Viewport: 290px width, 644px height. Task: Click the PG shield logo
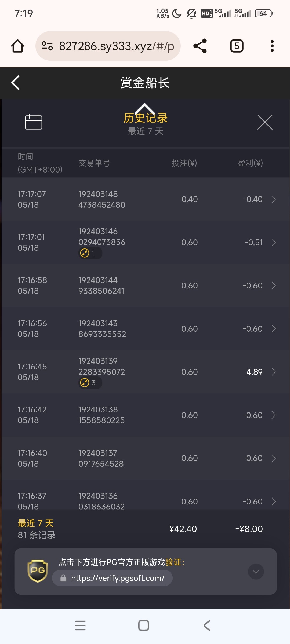click(x=38, y=571)
